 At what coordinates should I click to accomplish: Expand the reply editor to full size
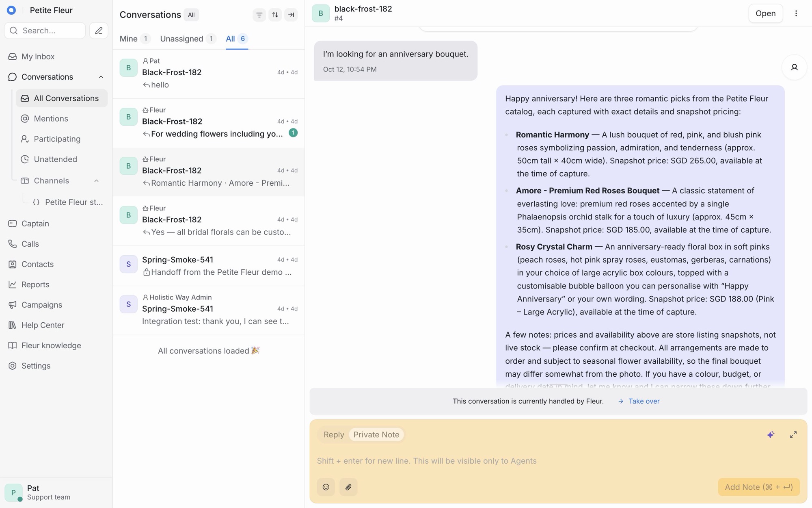[793, 435]
